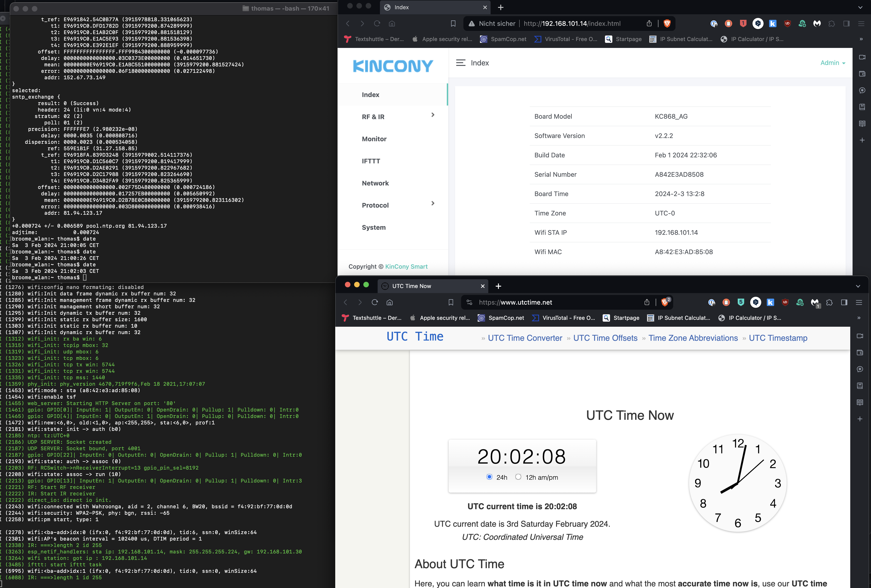Screen dimensions: 871x588
Task: Click share icon in utctime.net address bar
Action: 647,302
